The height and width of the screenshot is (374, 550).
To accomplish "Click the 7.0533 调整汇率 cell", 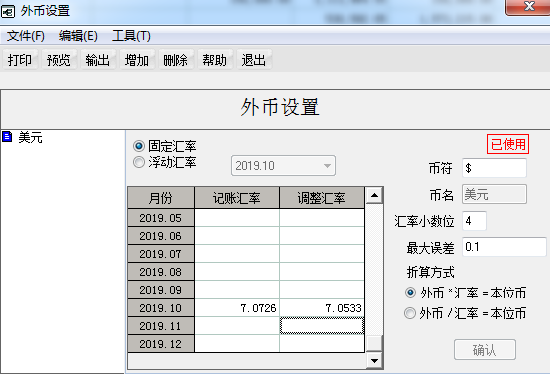I will point(322,308).
